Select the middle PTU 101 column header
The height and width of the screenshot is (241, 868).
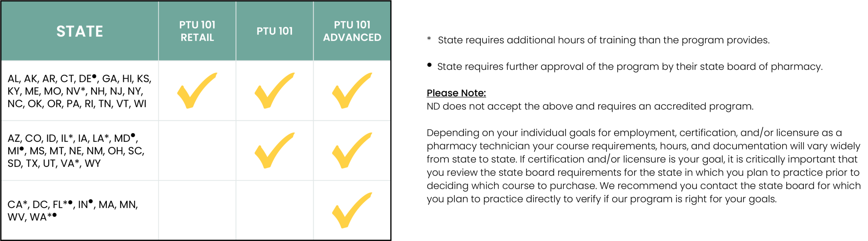[274, 31]
